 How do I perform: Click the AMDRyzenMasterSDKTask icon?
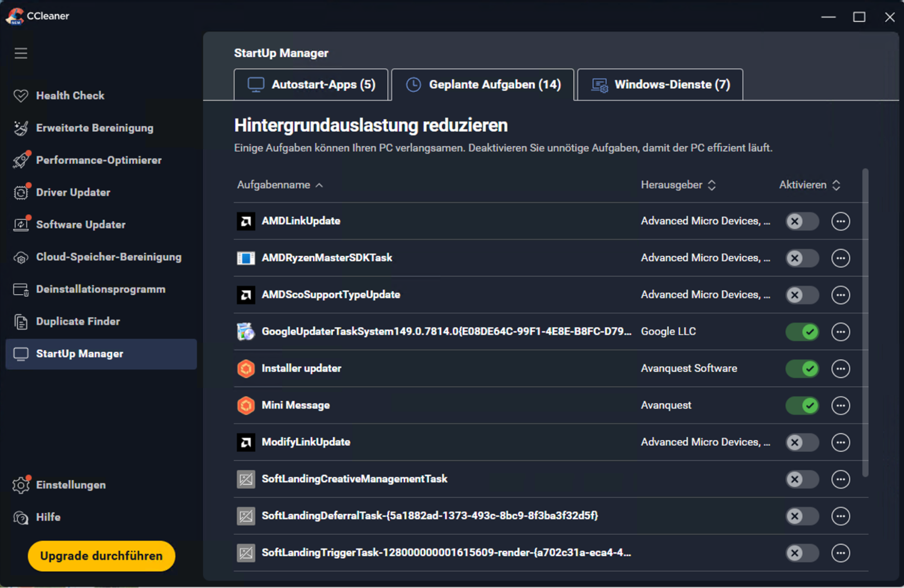(246, 258)
